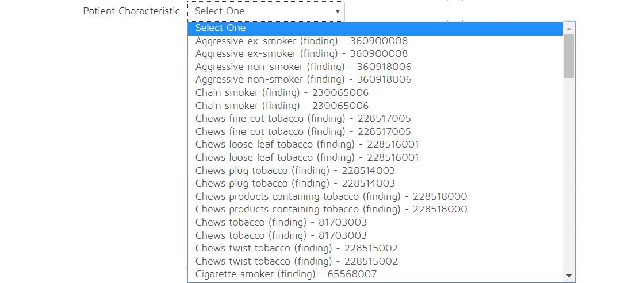Choose Cigarette smoker 65568007 option
The width and height of the screenshot is (644, 283).
tap(286, 274)
